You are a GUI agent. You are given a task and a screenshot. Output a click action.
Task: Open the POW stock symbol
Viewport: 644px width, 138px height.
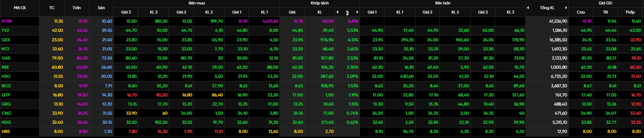(7, 21)
